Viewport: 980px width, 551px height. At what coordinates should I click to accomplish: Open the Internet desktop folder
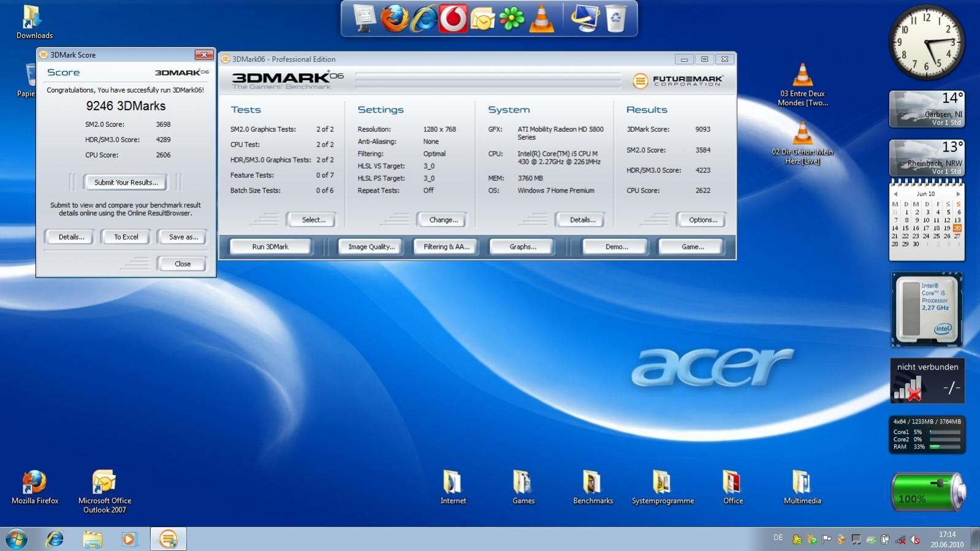[453, 488]
